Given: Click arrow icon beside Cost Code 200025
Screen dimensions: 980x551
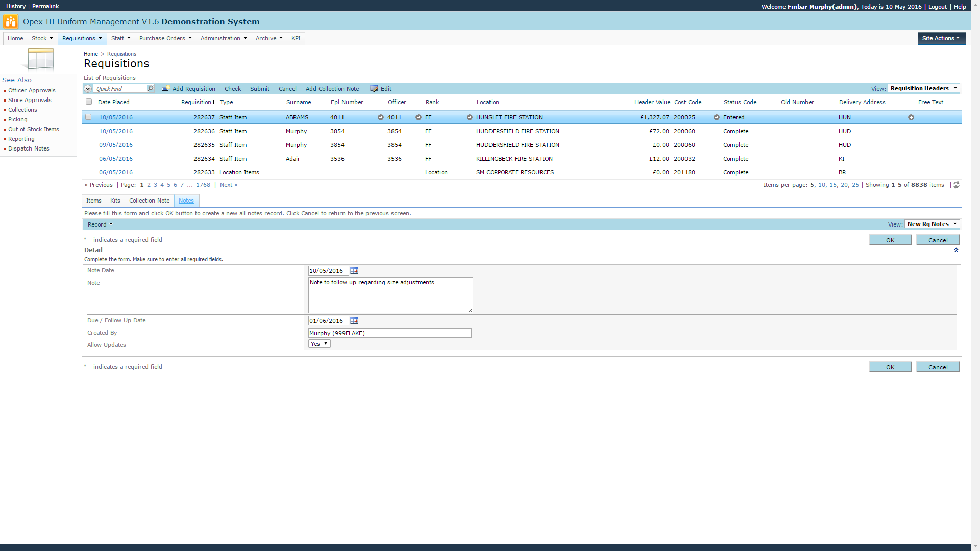Looking at the screenshot, I should pos(716,117).
